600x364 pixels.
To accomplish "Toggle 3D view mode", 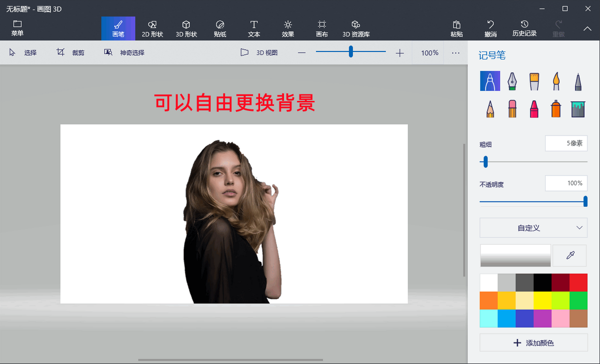I will pyautogui.click(x=259, y=52).
